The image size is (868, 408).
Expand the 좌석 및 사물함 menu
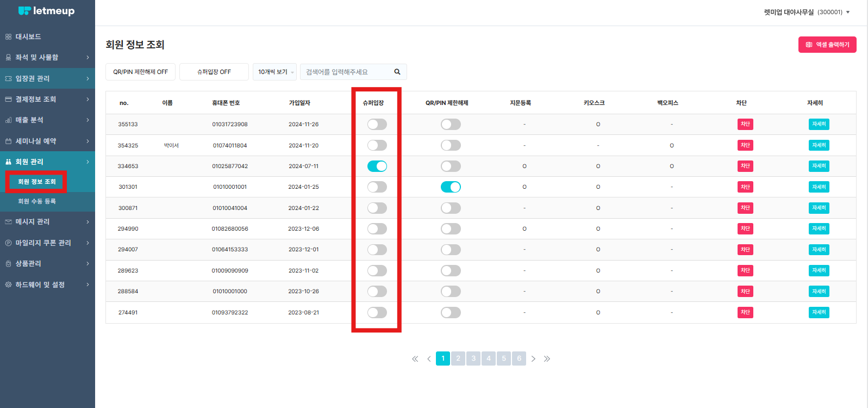[47, 58]
